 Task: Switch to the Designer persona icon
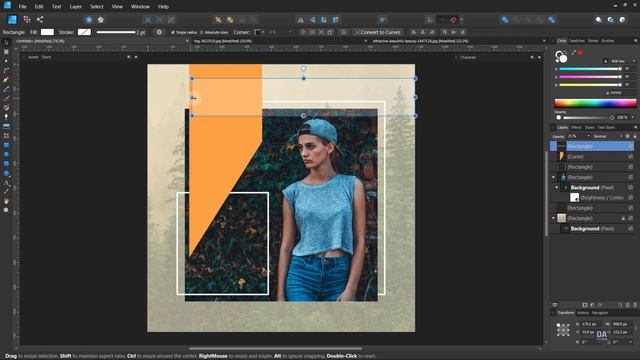click(12, 20)
